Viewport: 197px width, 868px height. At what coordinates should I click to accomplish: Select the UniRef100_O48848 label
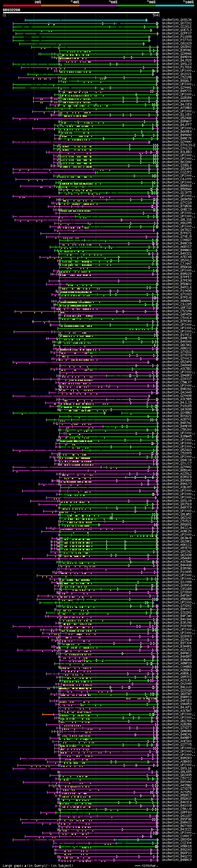tap(177, 365)
